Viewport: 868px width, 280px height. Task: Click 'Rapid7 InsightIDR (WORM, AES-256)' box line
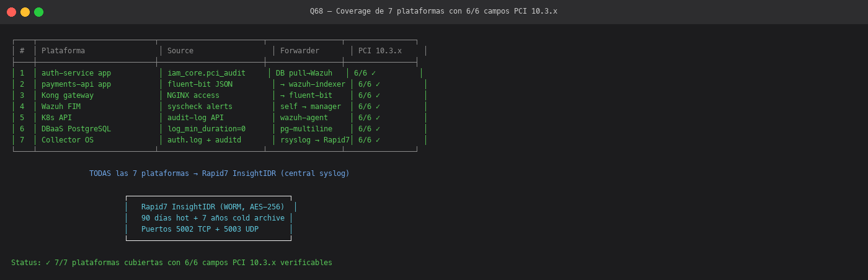pyautogui.click(x=213, y=207)
